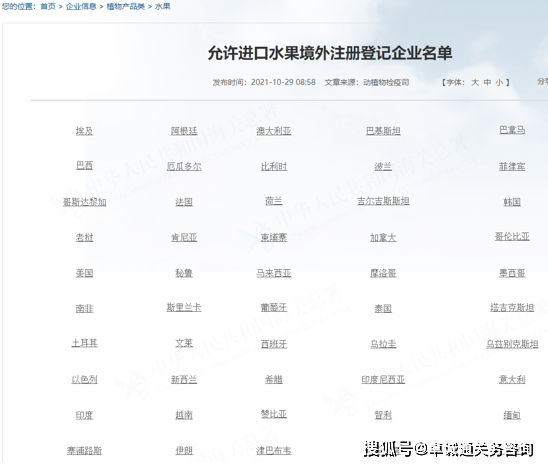Open the 意大利 link

click(x=512, y=380)
